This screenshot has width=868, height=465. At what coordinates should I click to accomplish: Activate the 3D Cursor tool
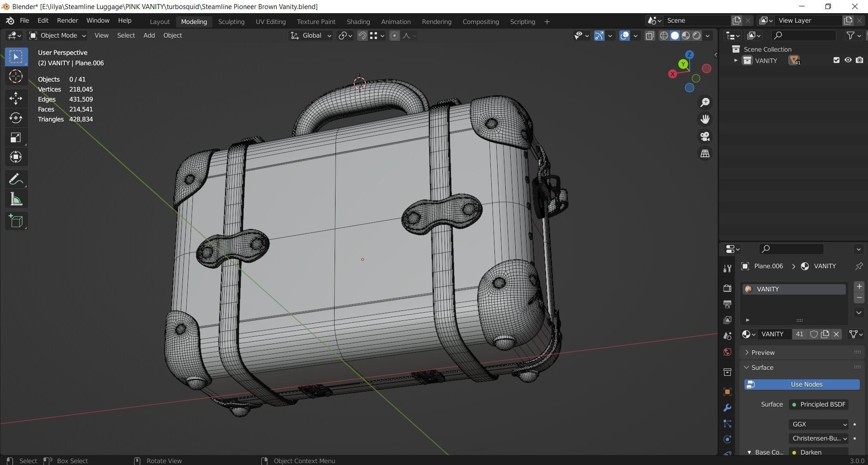(16, 76)
